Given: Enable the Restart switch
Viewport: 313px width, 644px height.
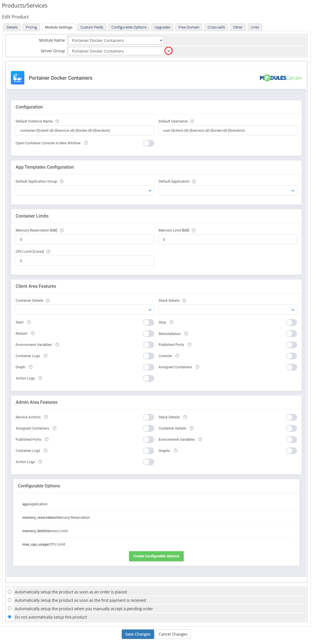Looking at the screenshot, I should pyautogui.click(x=149, y=334).
